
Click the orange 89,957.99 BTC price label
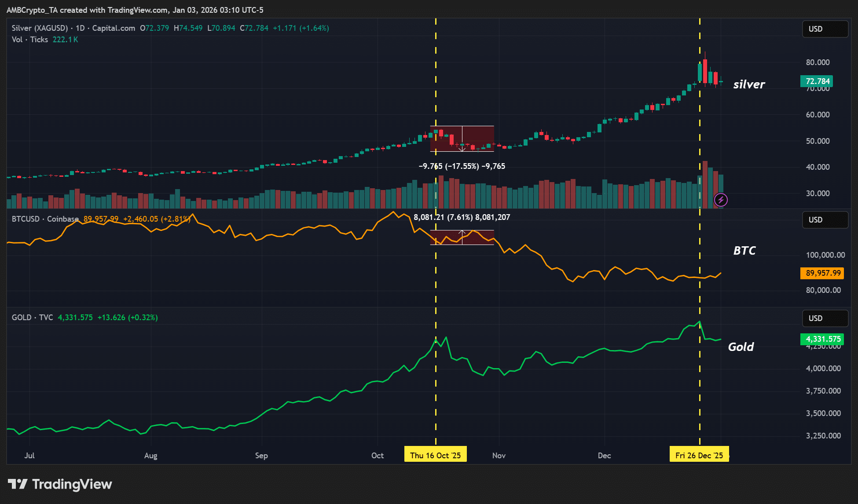click(x=822, y=273)
